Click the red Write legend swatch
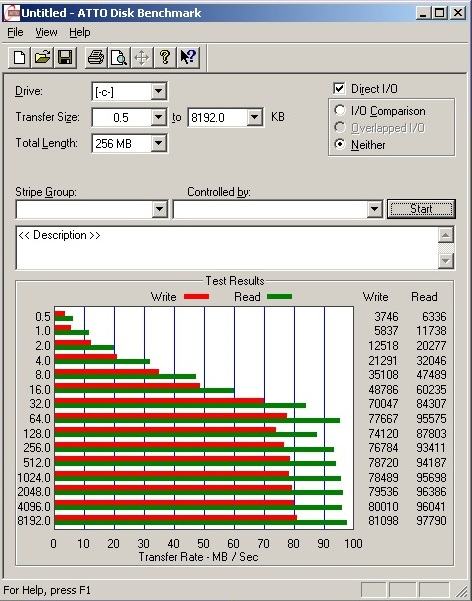Image resolution: width=472 pixels, height=601 pixels. pyautogui.click(x=196, y=297)
